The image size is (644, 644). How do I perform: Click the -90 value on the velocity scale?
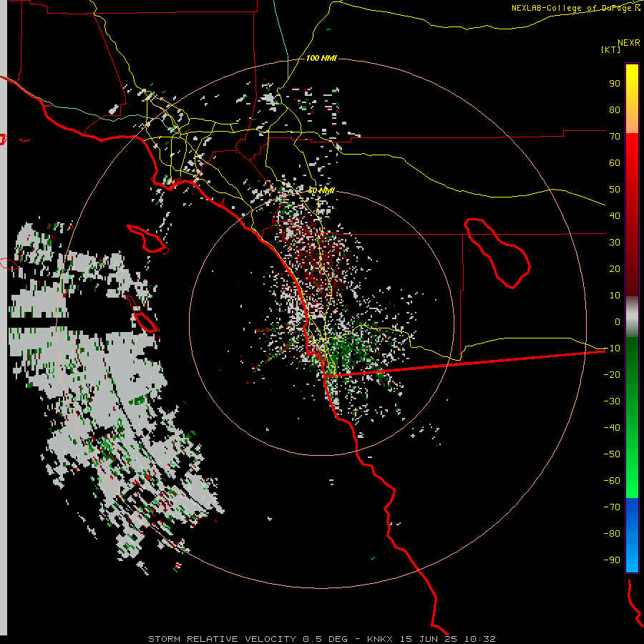tap(612, 560)
